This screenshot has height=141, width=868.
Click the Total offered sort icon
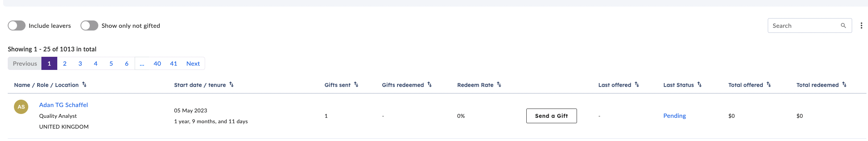(769, 85)
